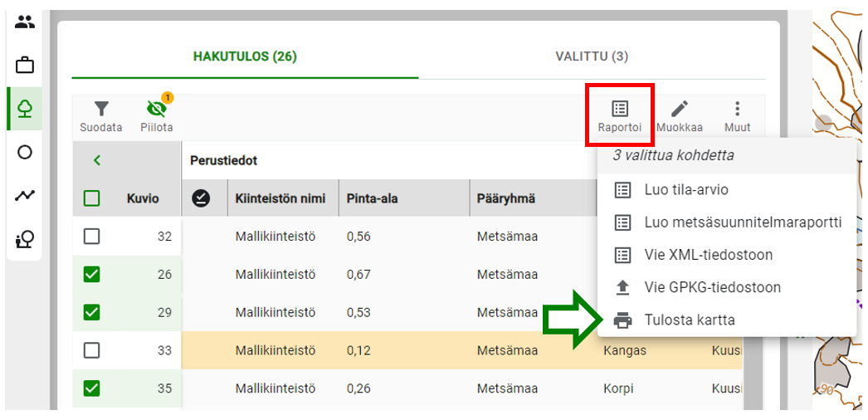Select the tree icon in the sidebar

click(24, 109)
